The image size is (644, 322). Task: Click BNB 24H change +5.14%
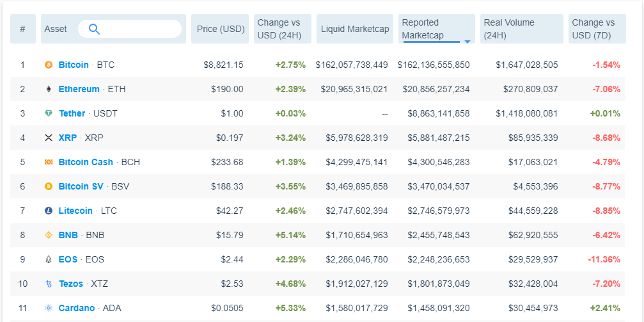point(290,235)
